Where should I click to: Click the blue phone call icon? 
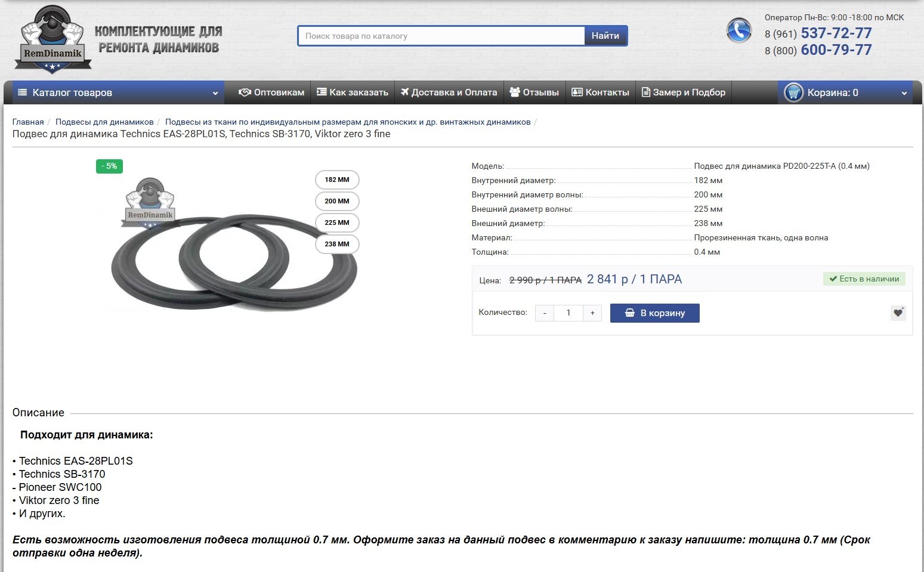(x=738, y=30)
